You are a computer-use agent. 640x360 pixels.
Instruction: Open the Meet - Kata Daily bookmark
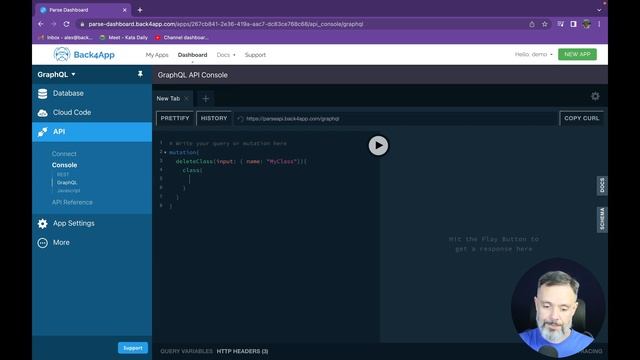124,38
